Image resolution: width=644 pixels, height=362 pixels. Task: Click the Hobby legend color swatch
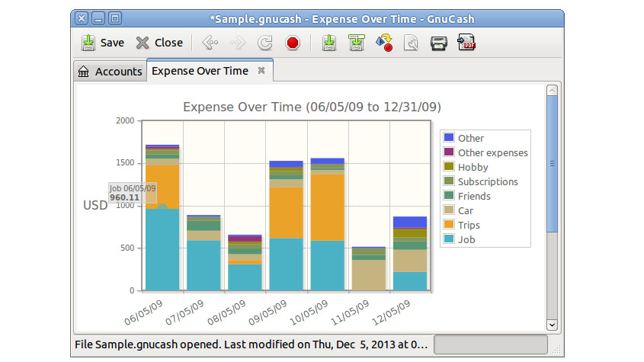point(449,166)
